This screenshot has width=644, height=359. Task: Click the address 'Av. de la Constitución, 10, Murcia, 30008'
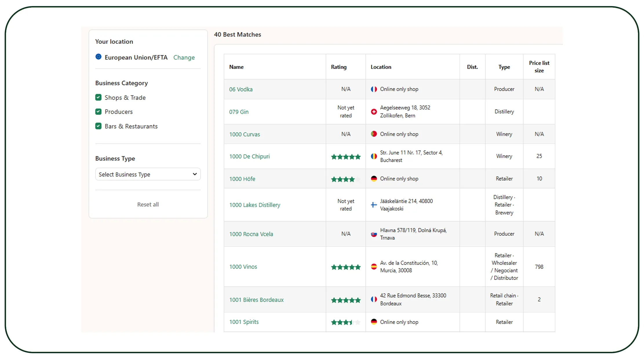(409, 267)
